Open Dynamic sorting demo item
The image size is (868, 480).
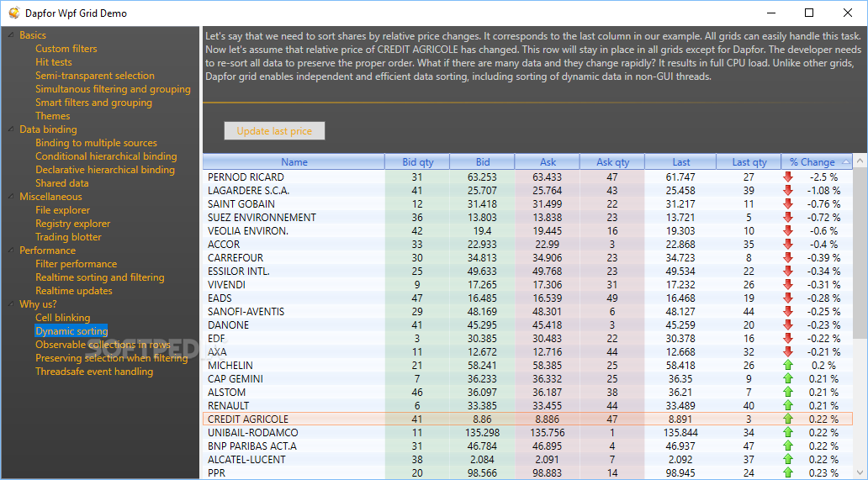71,331
